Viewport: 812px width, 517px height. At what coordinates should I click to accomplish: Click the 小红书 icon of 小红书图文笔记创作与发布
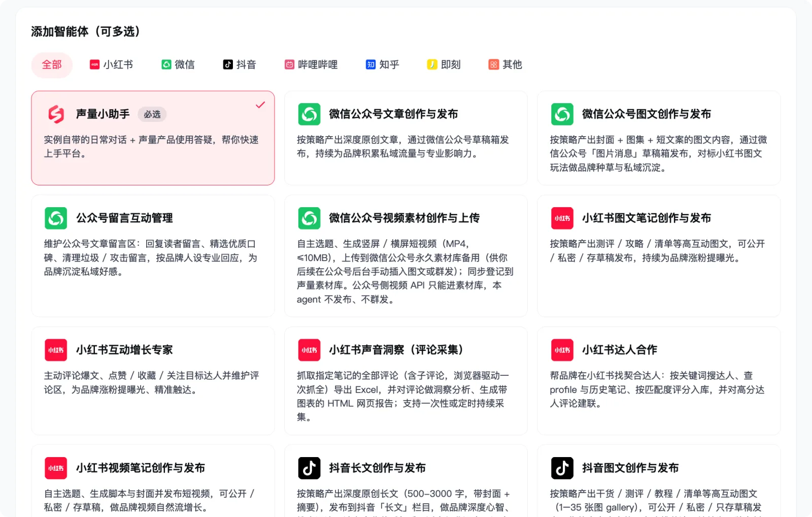pyautogui.click(x=562, y=218)
